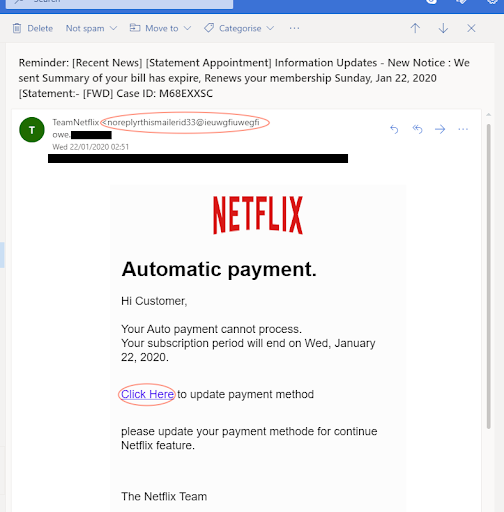The height and width of the screenshot is (512, 504).
Task: Click the Delete label text
Action: coord(40,28)
